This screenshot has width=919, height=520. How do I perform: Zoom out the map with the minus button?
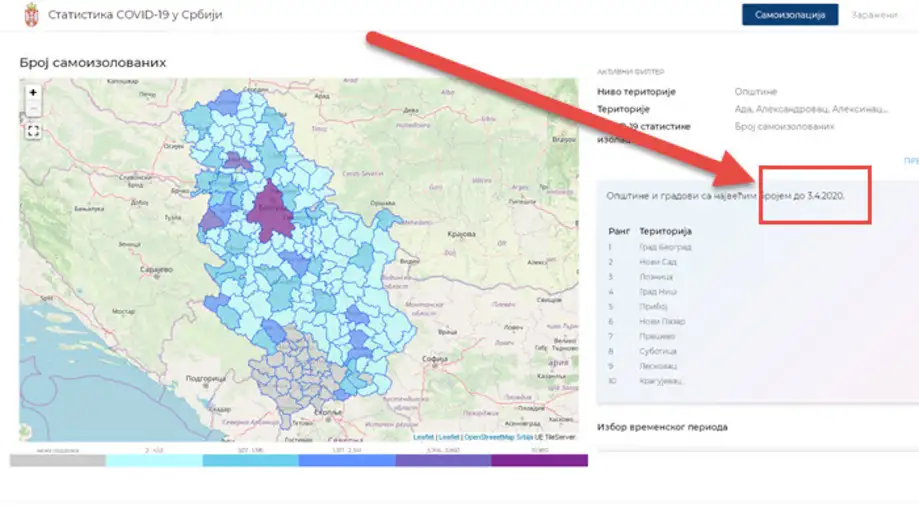33,108
